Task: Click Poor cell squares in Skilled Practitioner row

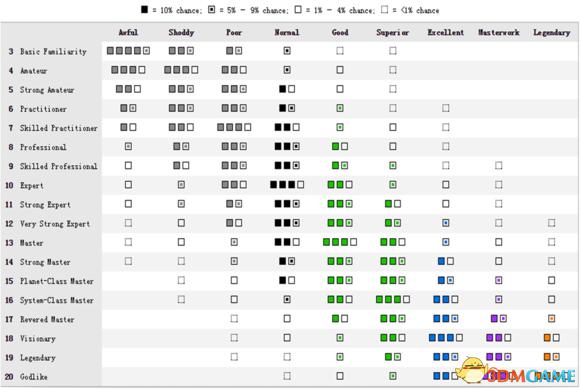Action: click(234, 127)
